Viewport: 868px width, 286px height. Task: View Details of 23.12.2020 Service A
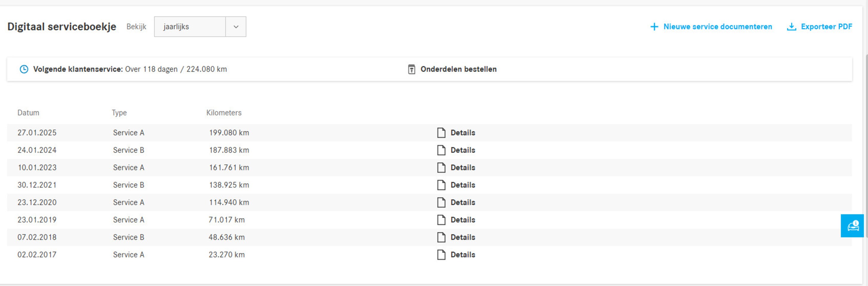click(463, 202)
